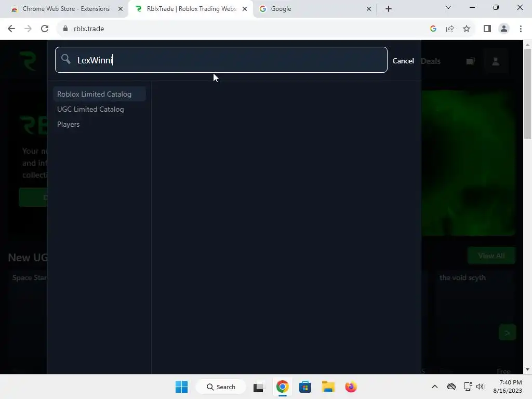Close the Google tab
532x399 pixels.
[369, 9]
